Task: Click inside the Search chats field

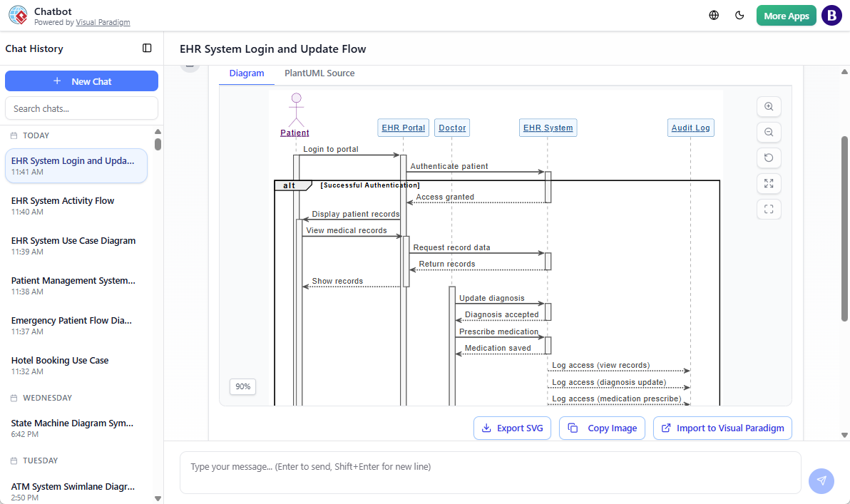Action: (x=81, y=108)
